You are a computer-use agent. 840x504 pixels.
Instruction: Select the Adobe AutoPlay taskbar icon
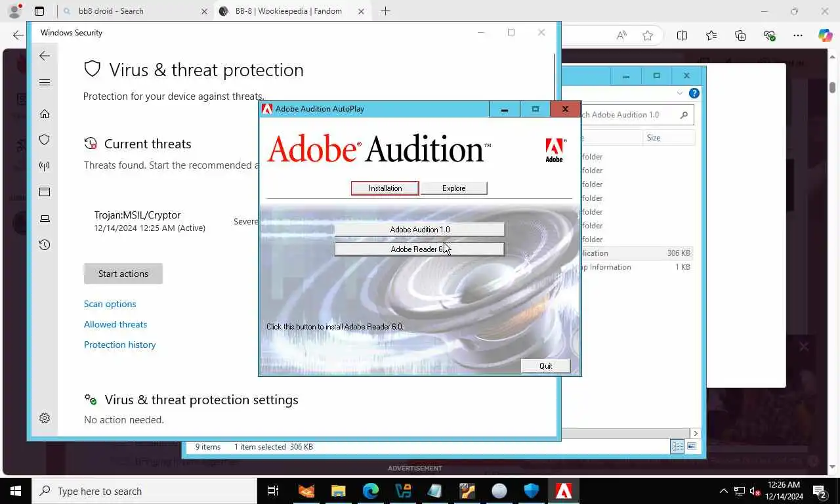[x=564, y=491]
